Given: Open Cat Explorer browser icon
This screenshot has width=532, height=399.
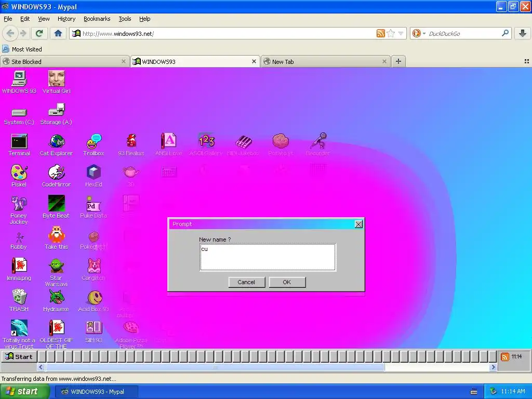Looking at the screenshot, I should (56, 145).
